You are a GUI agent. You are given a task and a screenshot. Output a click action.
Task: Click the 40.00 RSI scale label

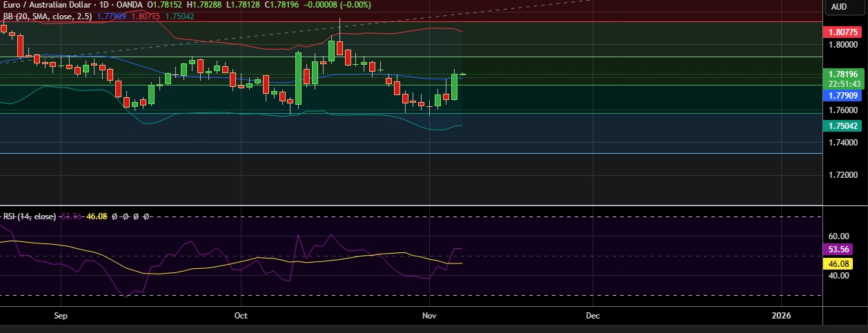pyautogui.click(x=839, y=276)
